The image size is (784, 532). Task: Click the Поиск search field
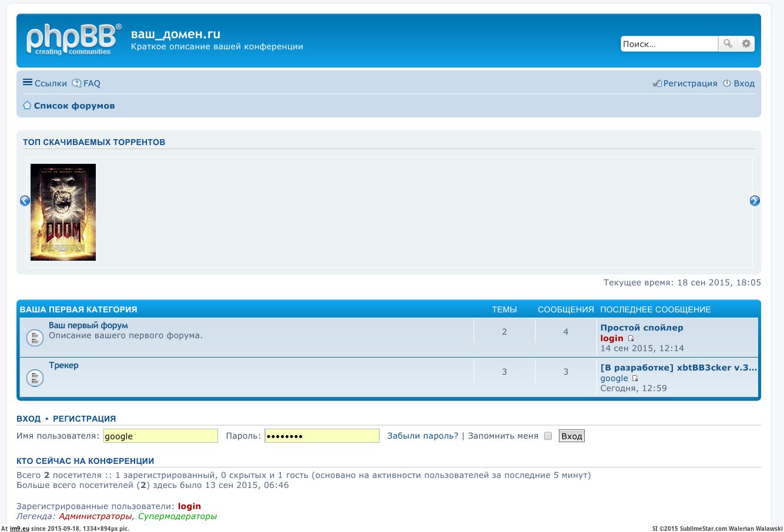click(669, 44)
